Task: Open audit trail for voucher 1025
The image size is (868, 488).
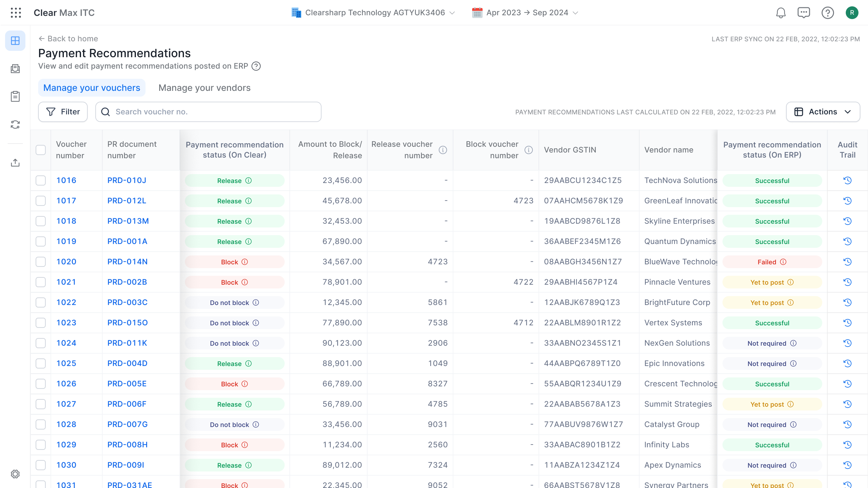Action: [847, 364]
